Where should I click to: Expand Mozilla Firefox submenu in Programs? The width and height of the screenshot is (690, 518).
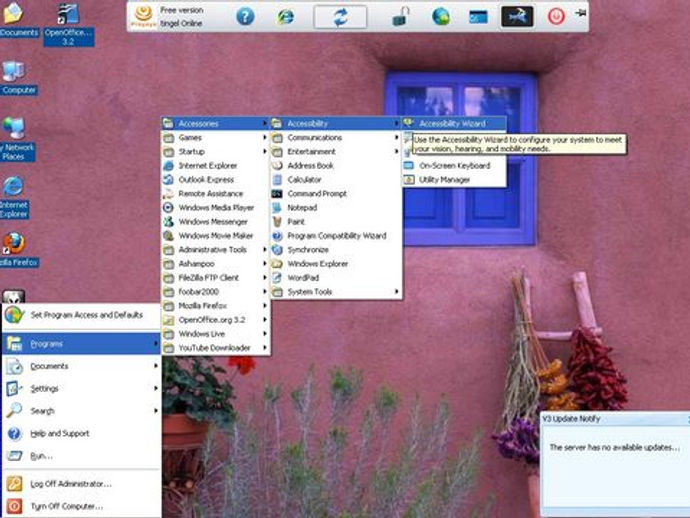tap(215, 306)
